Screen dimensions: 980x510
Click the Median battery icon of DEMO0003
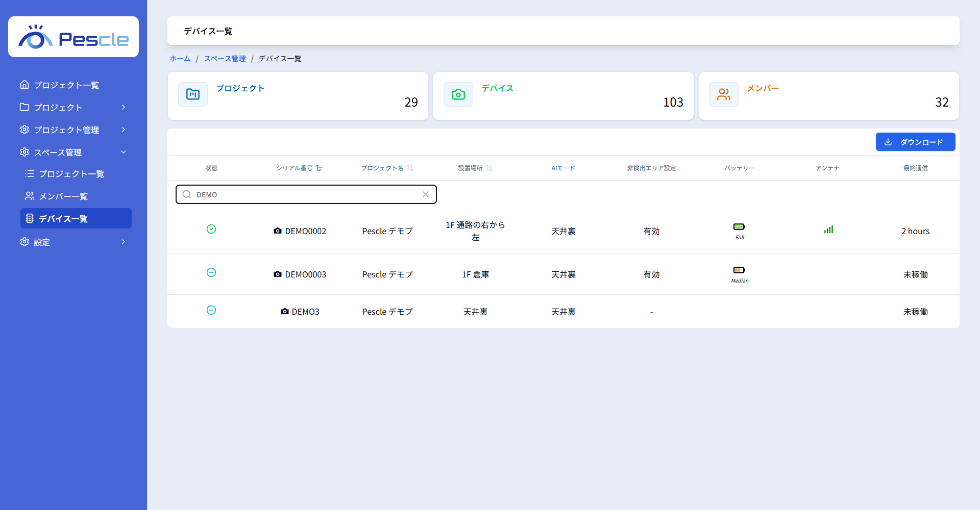click(739, 270)
